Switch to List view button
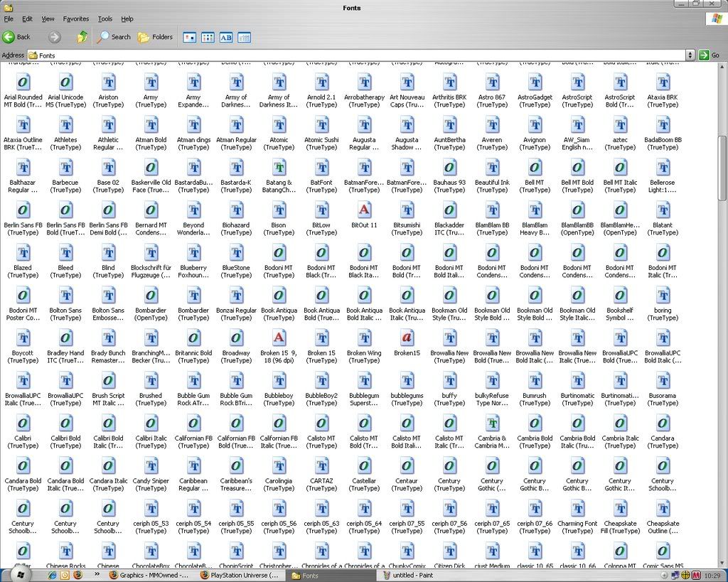Screen dimensions: 728x582 pyautogui.click(x=208, y=38)
